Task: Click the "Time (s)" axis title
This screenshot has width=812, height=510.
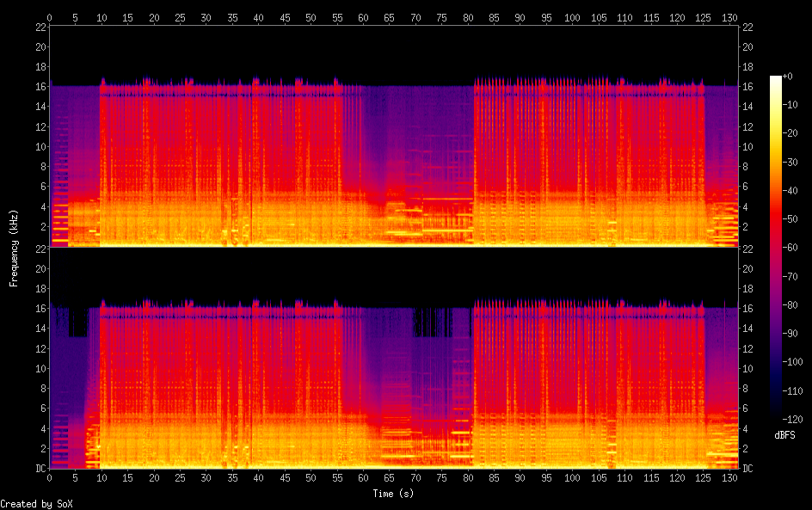Action: [x=394, y=494]
